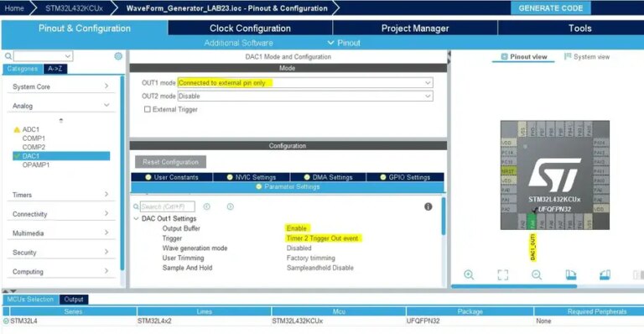Click the parameter search input field
The height and width of the screenshot is (334, 644).
(x=168, y=206)
